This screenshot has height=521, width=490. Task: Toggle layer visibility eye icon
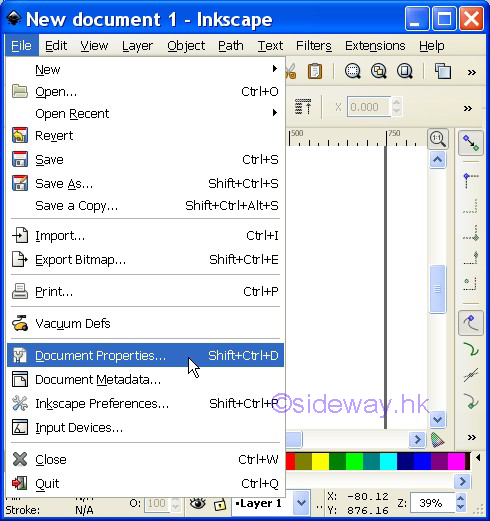197,503
